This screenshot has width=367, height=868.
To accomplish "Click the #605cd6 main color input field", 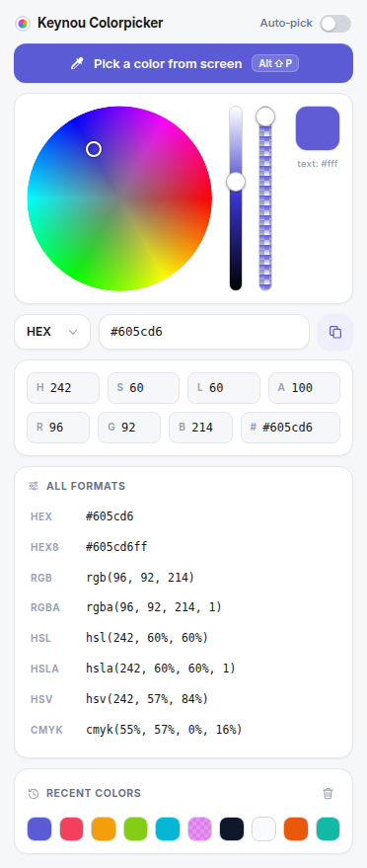I will [x=204, y=332].
